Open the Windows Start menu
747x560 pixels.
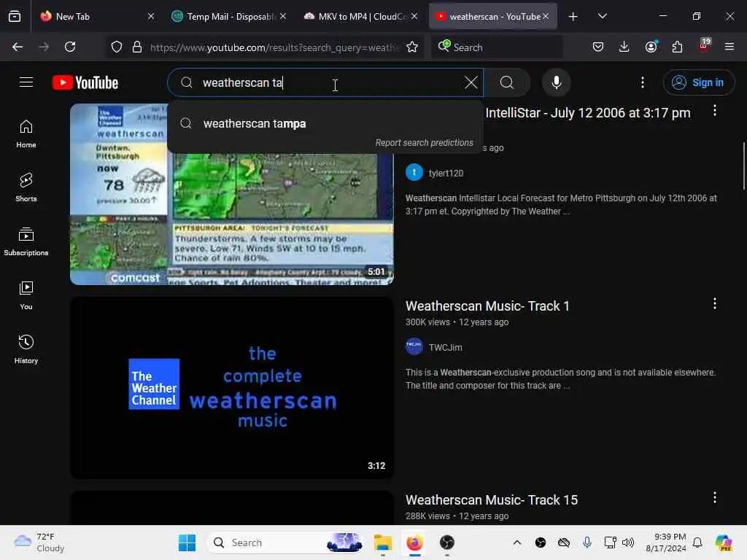point(187,542)
